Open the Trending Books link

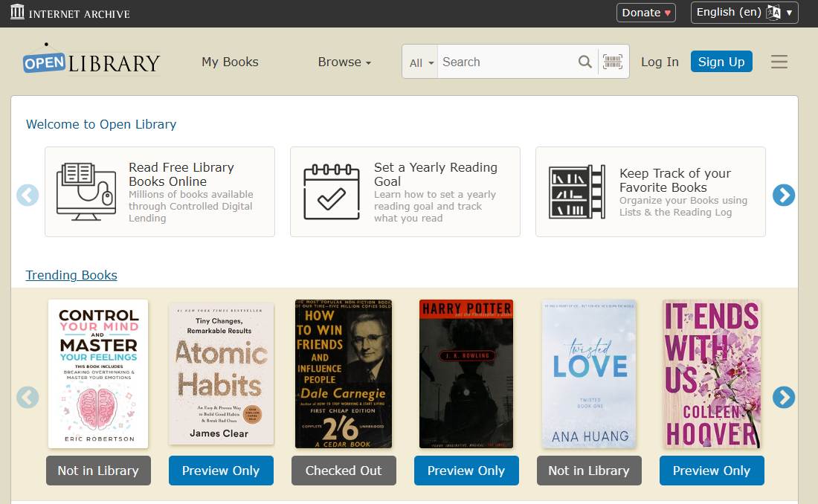point(71,275)
